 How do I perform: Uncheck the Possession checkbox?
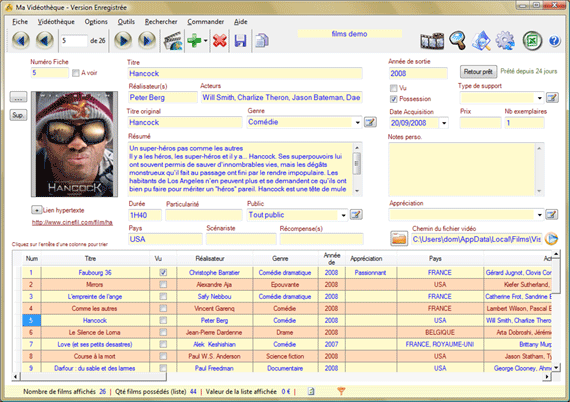click(x=393, y=99)
